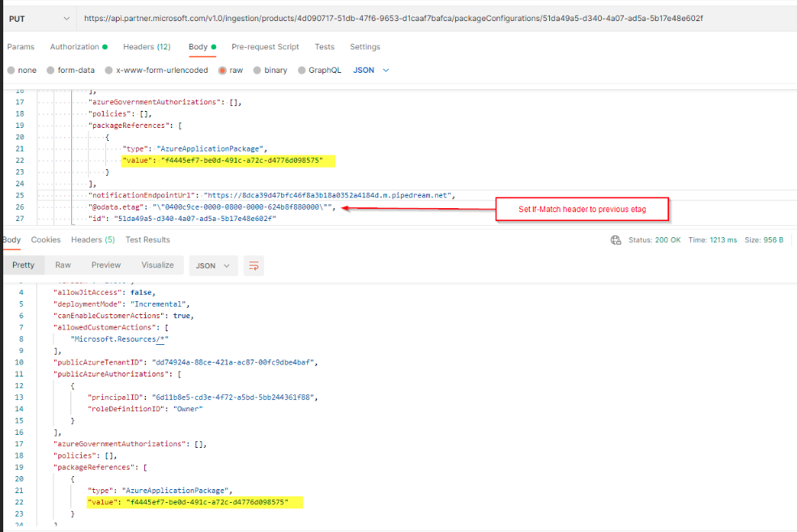Select the x-www-form-urlencoded body type
Image resolution: width=797 pixels, height=532 pixels.
[x=156, y=70]
